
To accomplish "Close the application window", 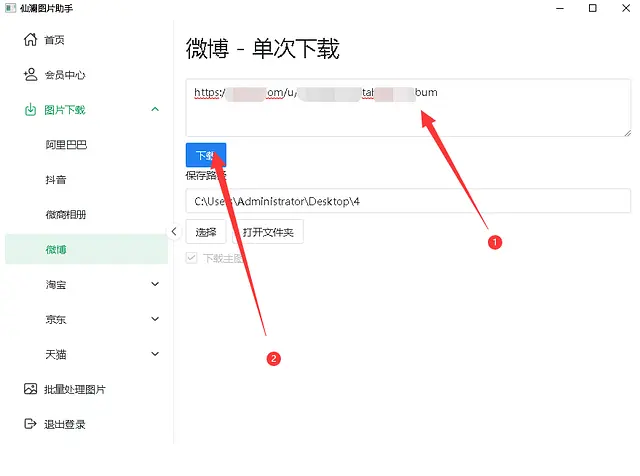I will pyautogui.click(x=626, y=8).
